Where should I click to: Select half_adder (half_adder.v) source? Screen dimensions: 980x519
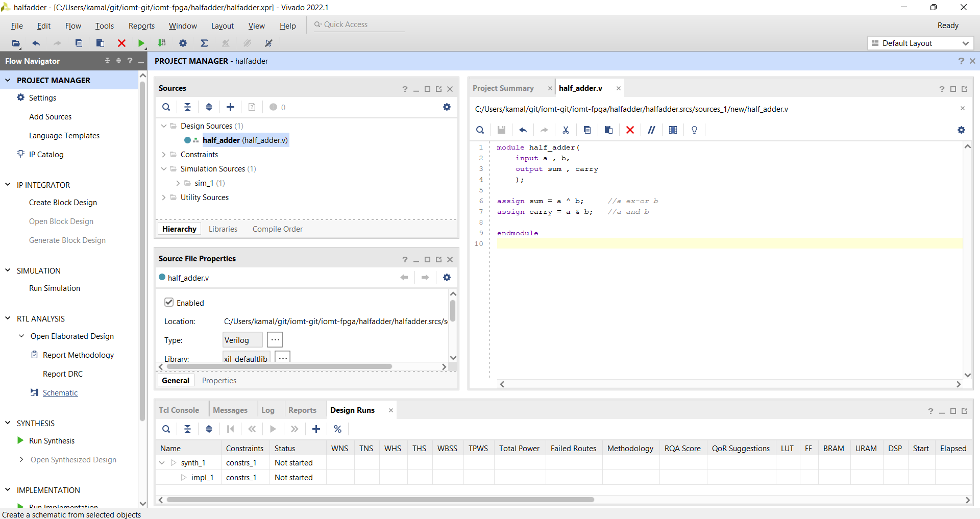pyautogui.click(x=245, y=140)
